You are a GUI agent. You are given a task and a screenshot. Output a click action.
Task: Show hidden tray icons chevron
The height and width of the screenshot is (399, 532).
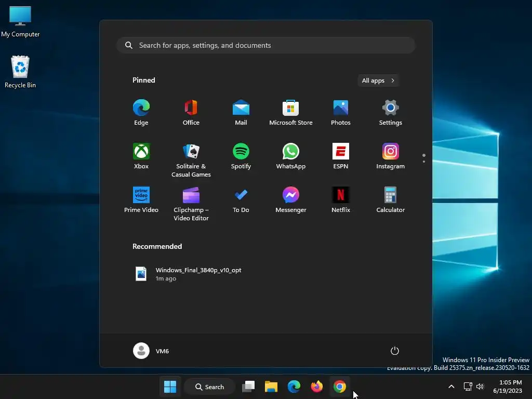point(451,387)
